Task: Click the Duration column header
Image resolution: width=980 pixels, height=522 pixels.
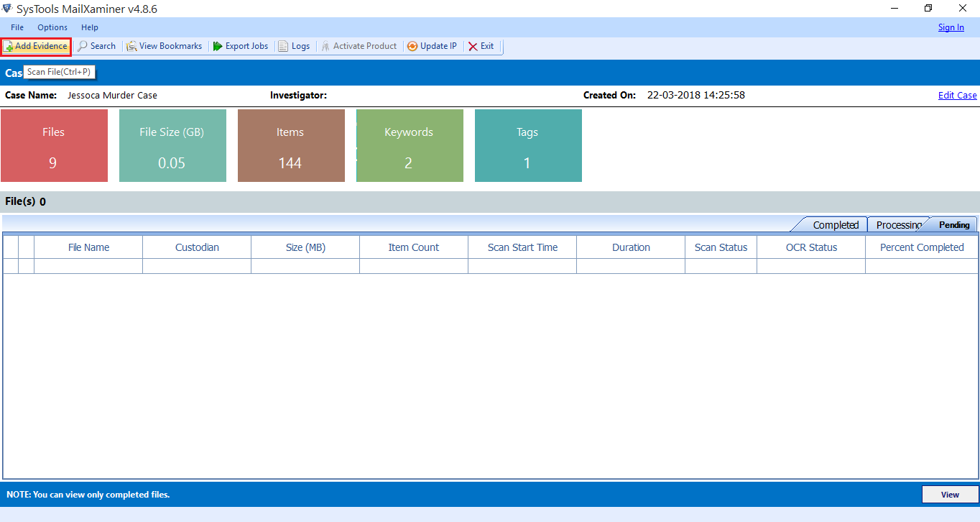Action: [x=631, y=247]
